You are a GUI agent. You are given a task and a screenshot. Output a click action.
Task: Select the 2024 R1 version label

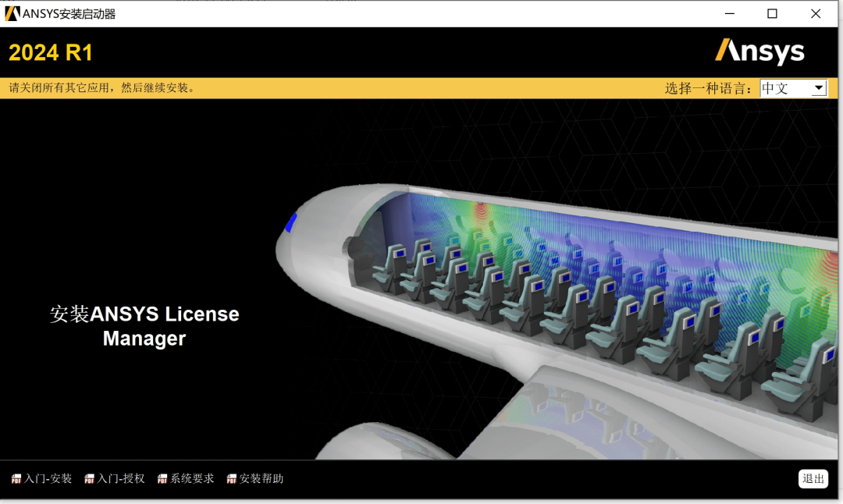click(51, 51)
